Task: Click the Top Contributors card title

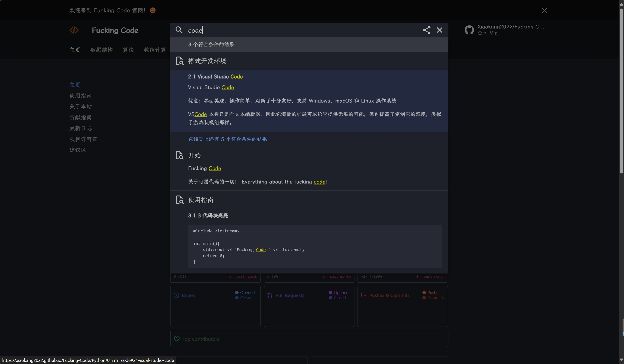Action: pyautogui.click(x=201, y=339)
